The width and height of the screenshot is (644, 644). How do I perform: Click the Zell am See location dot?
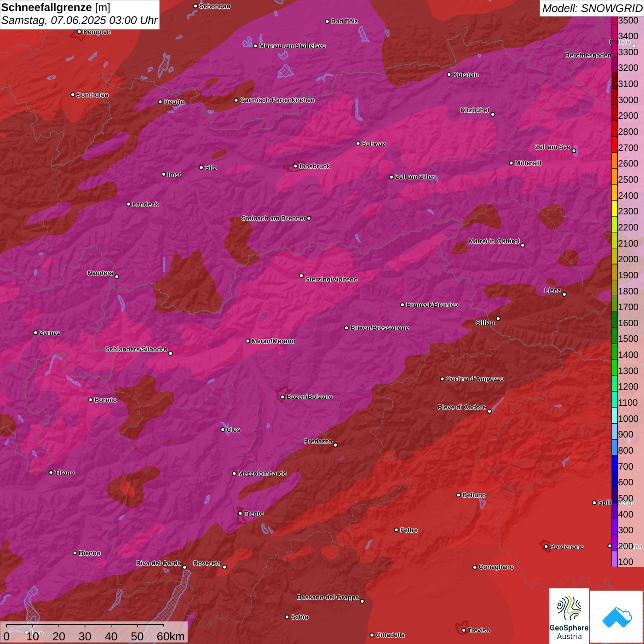point(574,151)
